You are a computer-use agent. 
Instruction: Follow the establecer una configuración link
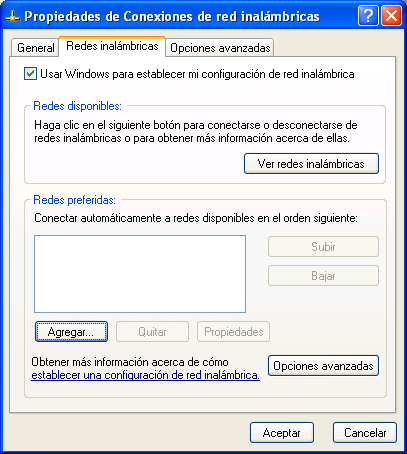coord(145,375)
